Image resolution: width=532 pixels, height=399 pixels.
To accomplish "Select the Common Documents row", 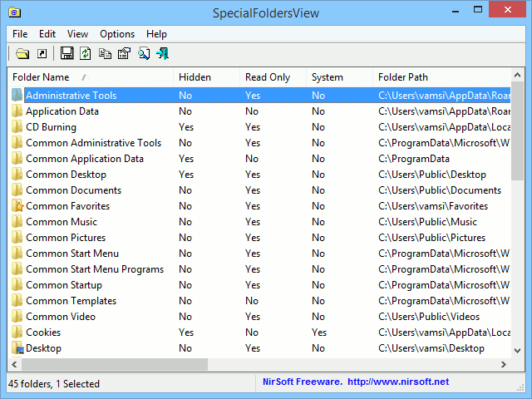I will click(x=259, y=190).
